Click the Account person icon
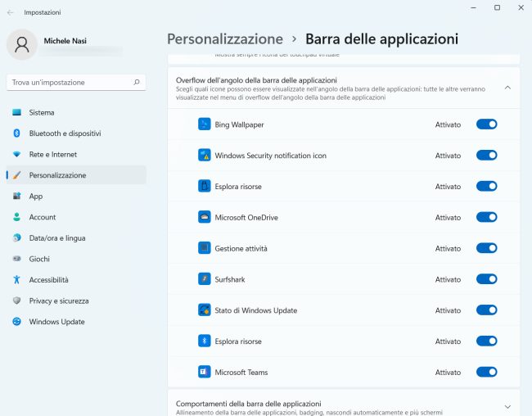 tap(16, 217)
